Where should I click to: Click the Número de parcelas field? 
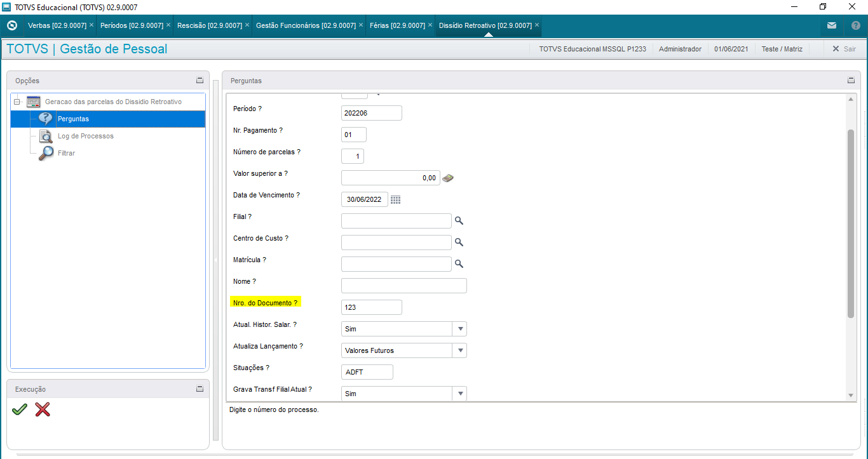click(353, 156)
